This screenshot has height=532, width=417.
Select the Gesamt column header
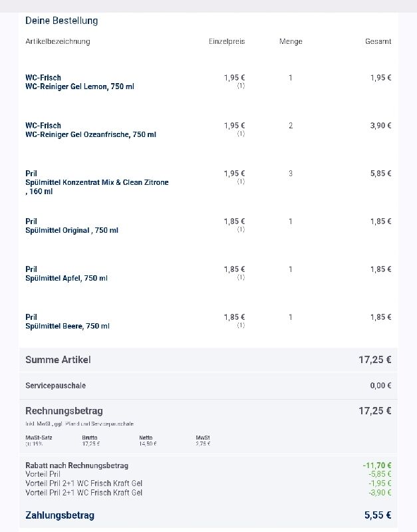click(x=378, y=41)
